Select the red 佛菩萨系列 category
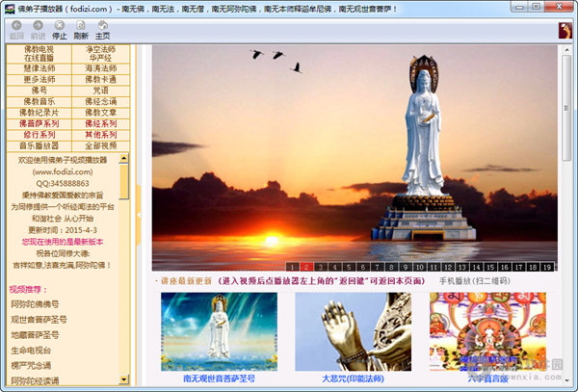 tap(39, 124)
